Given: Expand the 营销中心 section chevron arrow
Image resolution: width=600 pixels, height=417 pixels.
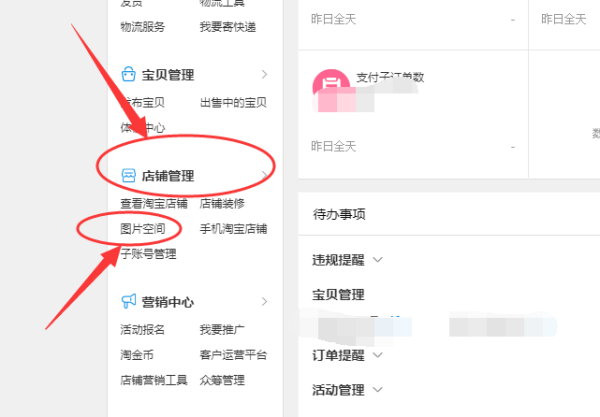Looking at the screenshot, I should (264, 301).
